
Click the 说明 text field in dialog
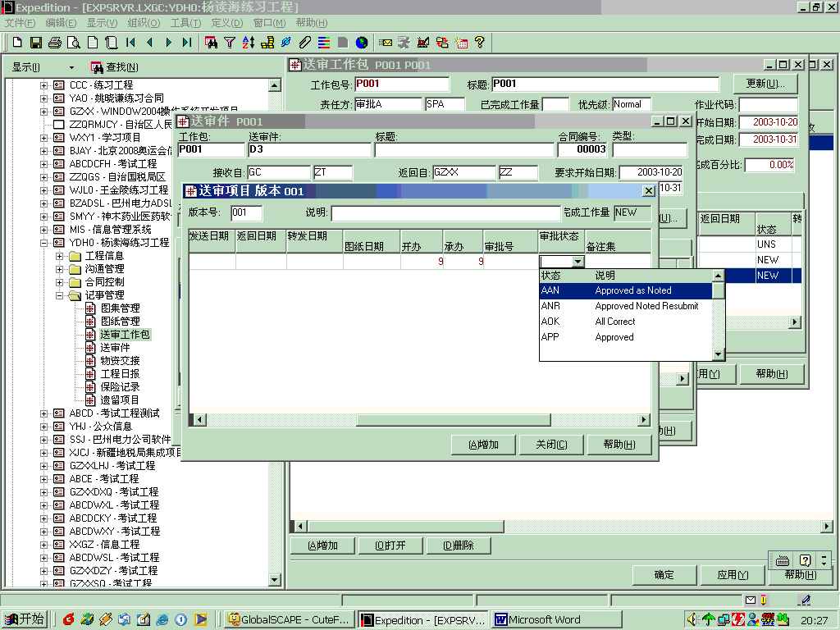pyautogui.click(x=445, y=212)
